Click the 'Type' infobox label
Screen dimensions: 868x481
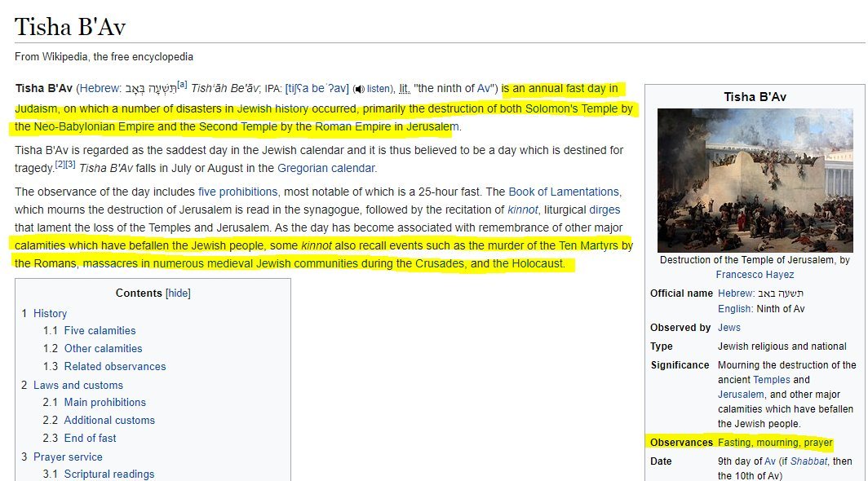point(662,346)
